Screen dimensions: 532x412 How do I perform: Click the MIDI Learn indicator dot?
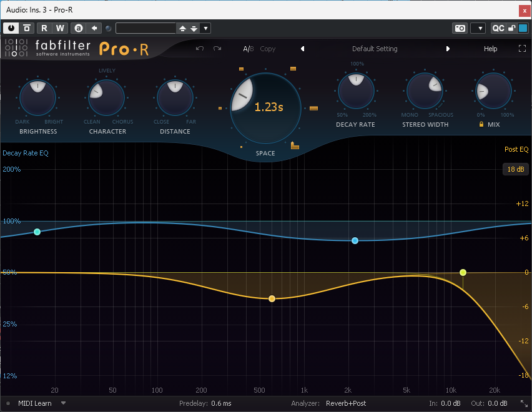pyautogui.click(x=8, y=403)
